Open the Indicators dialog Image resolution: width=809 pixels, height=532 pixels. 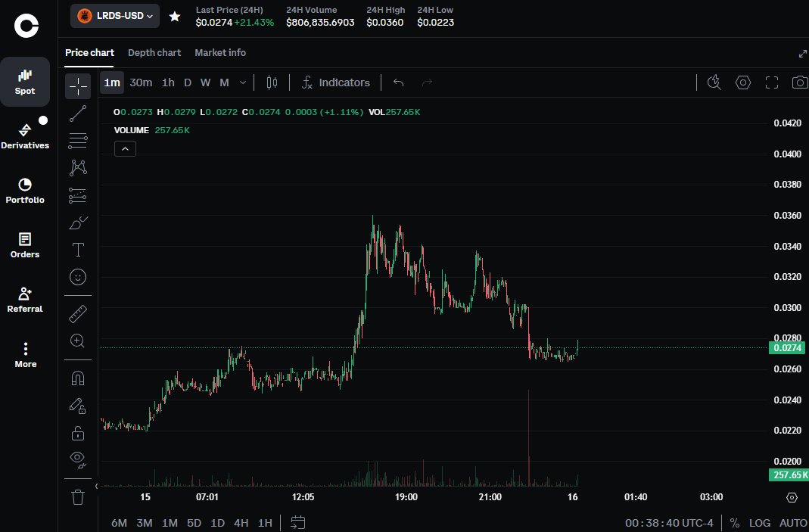coord(336,82)
